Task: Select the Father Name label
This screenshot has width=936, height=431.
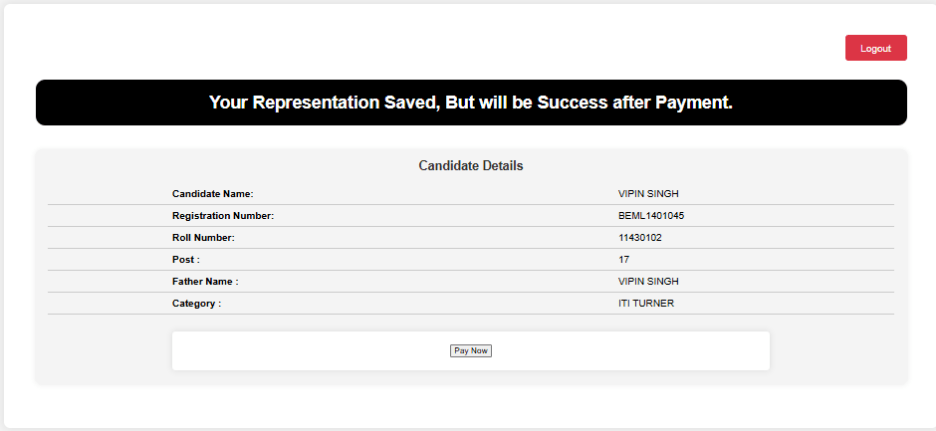Action: (205, 282)
